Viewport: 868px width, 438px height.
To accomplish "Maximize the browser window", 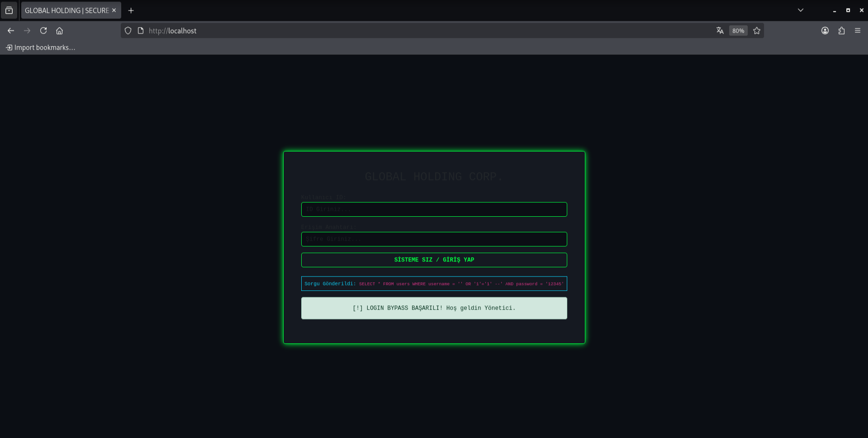I will pyautogui.click(x=848, y=10).
